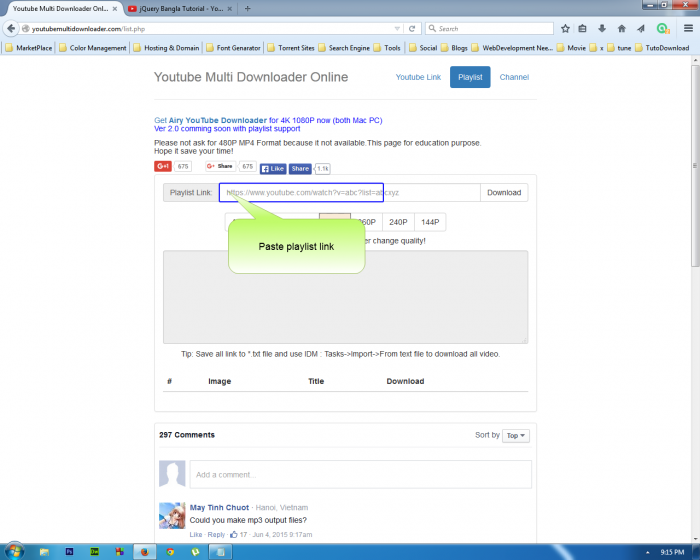Switch to the Youtube Link page
This screenshot has height=560, width=700.
(418, 77)
